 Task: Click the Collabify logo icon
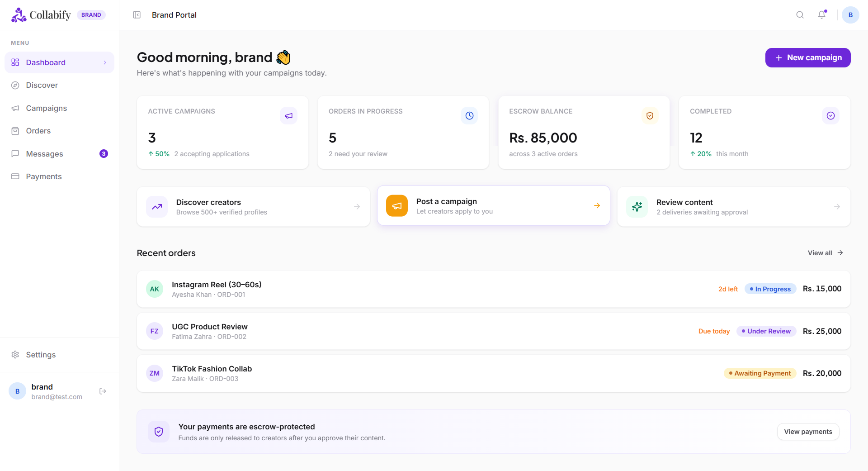coord(19,15)
